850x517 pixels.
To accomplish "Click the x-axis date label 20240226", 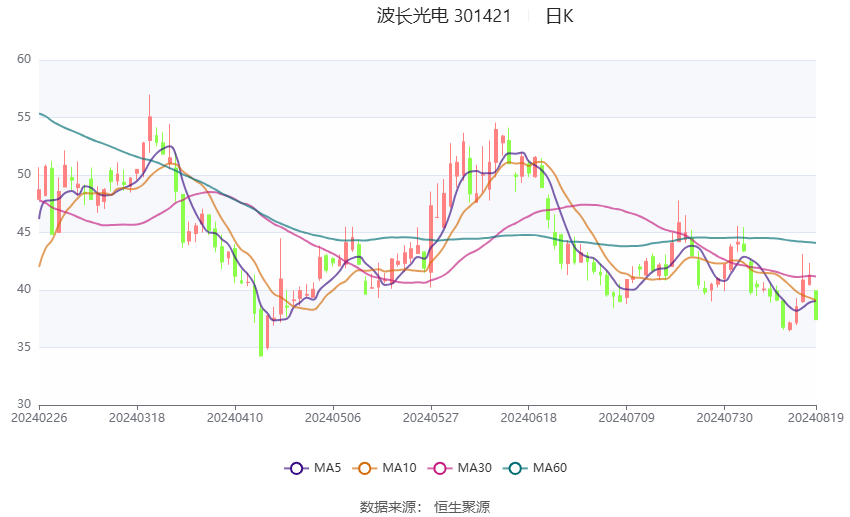I will tap(39, 418).
